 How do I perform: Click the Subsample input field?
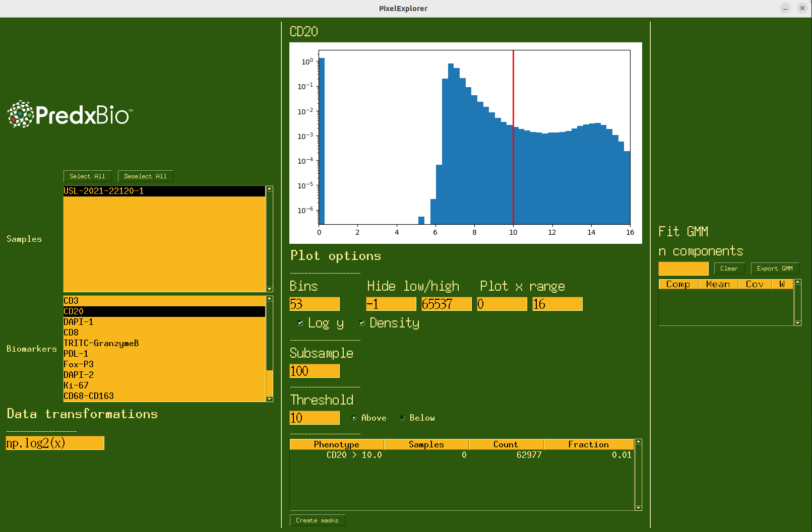click(315, 371)
